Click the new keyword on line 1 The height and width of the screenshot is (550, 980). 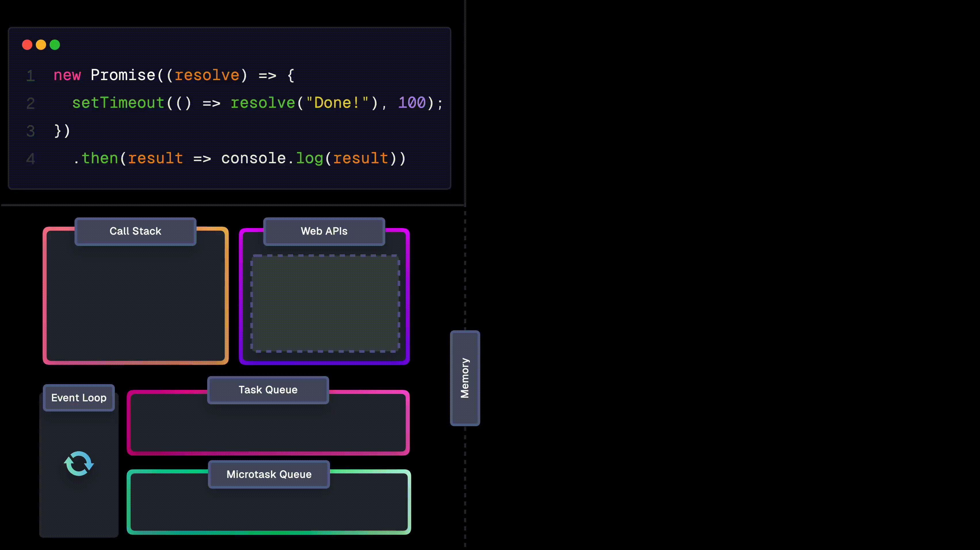[x=67, y=75]
